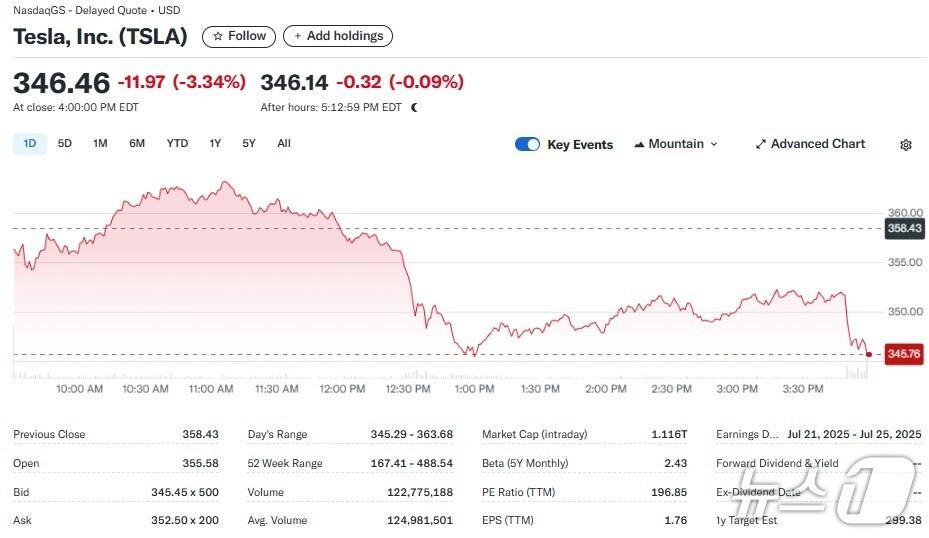Click the red 345.76 current price marker
This screenshot has height=538, width=929.
click(903, 354)
